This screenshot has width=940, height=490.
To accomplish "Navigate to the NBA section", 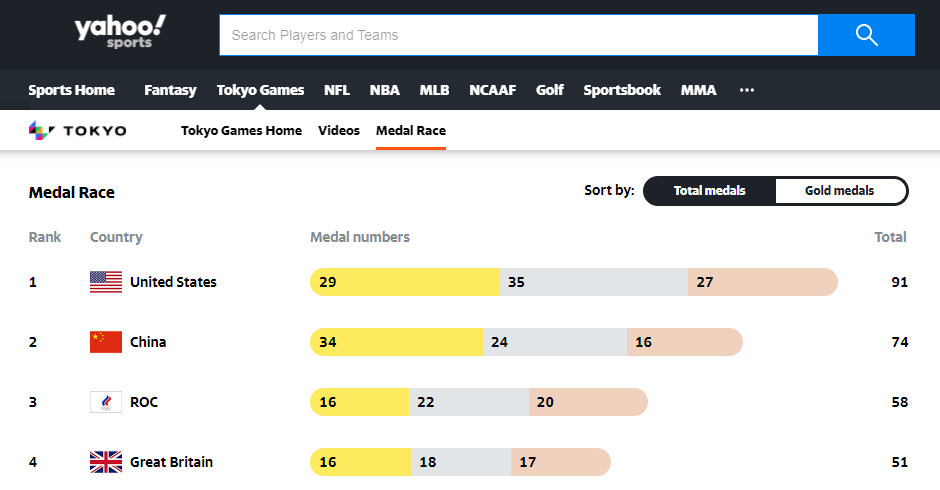I will tap(384, 90).
